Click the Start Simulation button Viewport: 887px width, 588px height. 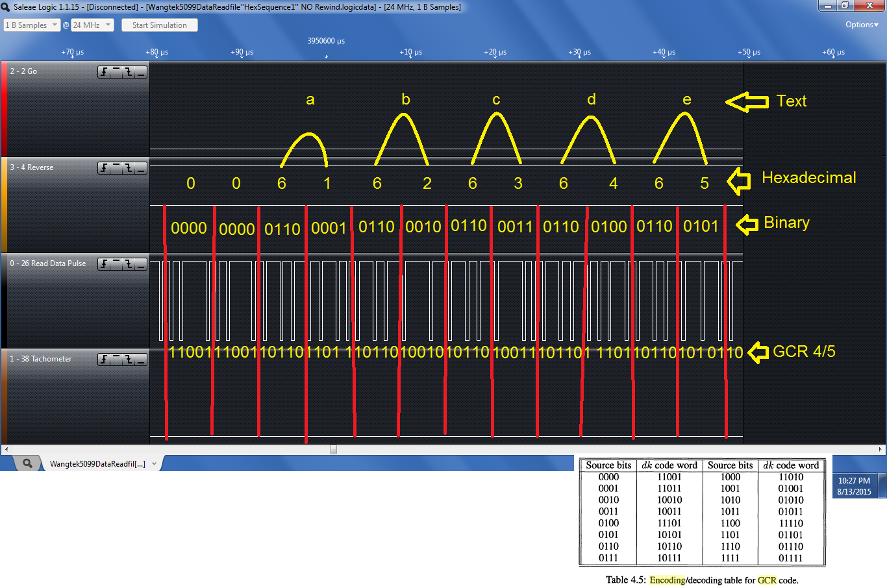(159, 25)
